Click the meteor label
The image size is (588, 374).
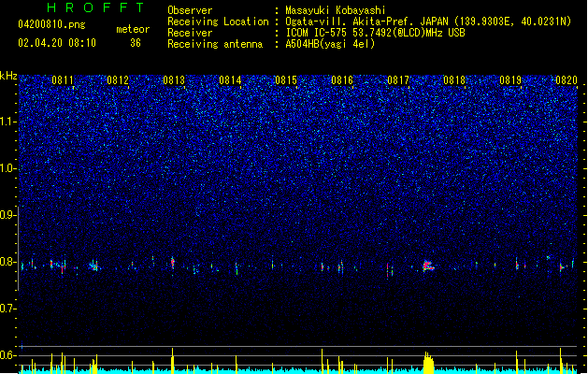point(133,29)
